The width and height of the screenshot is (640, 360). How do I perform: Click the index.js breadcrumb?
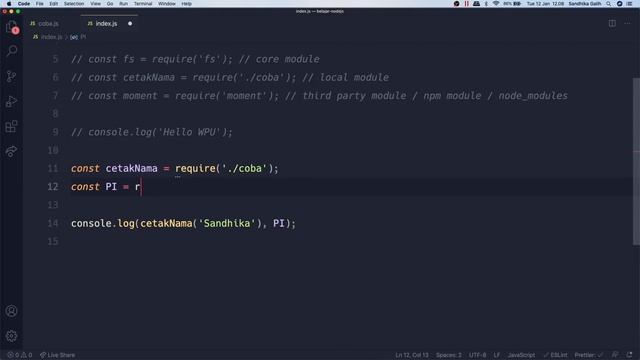(48, 37)
